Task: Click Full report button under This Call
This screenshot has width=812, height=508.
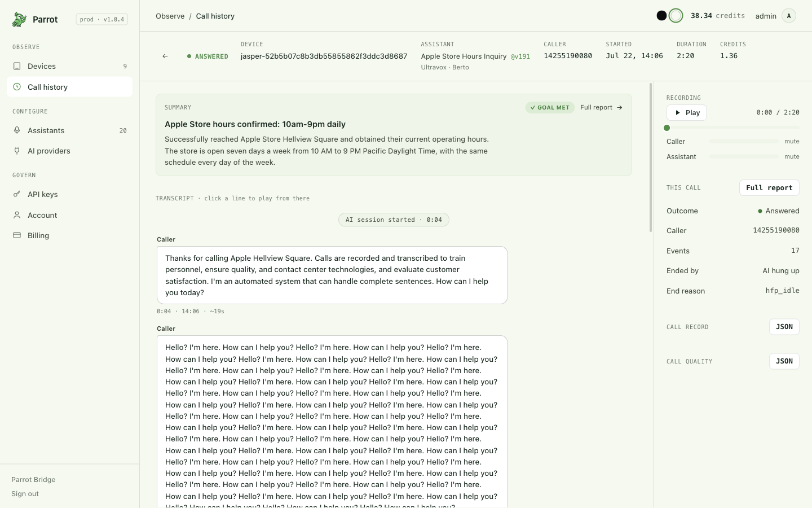Action: point(769,188)
